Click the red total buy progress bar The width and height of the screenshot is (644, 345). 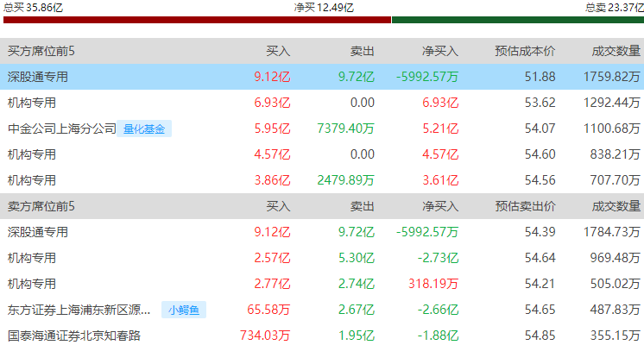(x=197, y=20)
